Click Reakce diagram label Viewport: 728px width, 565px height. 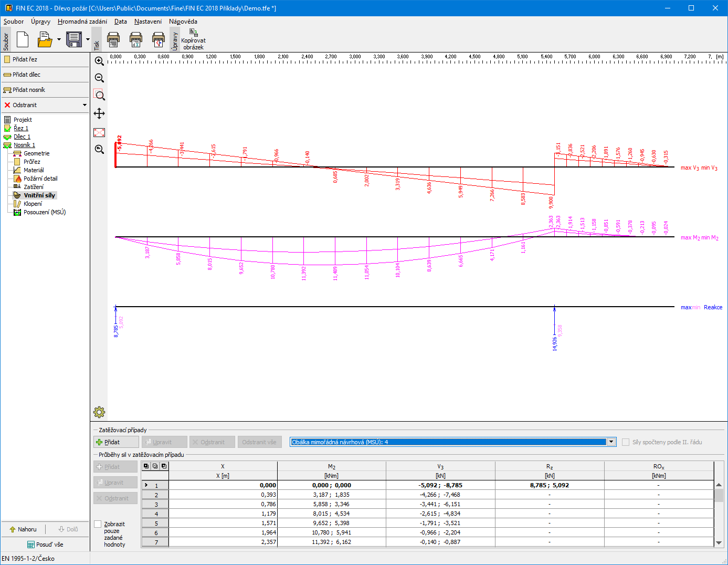click(x=713, y=307)
